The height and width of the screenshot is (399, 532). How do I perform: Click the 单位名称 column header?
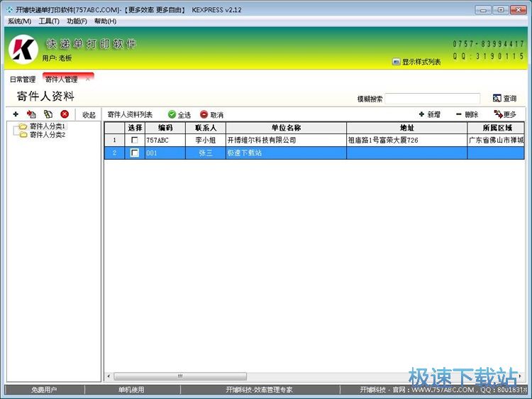coord(286,128)
